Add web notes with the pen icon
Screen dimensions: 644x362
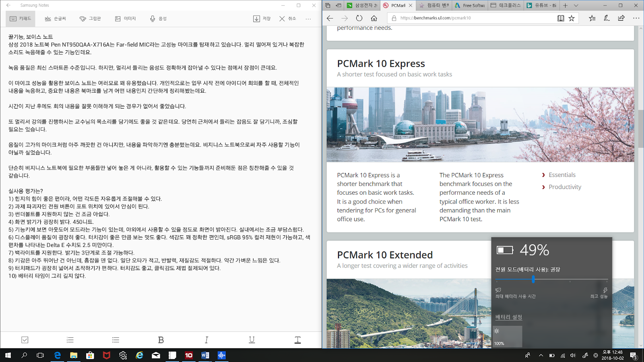point(607,18)
